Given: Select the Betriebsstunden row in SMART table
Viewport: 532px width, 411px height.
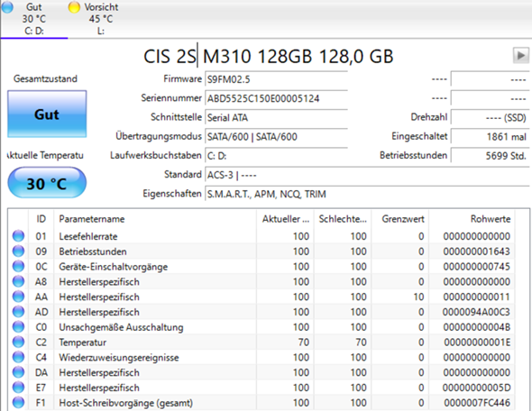Looking at the screenshot, I should 261,251.
